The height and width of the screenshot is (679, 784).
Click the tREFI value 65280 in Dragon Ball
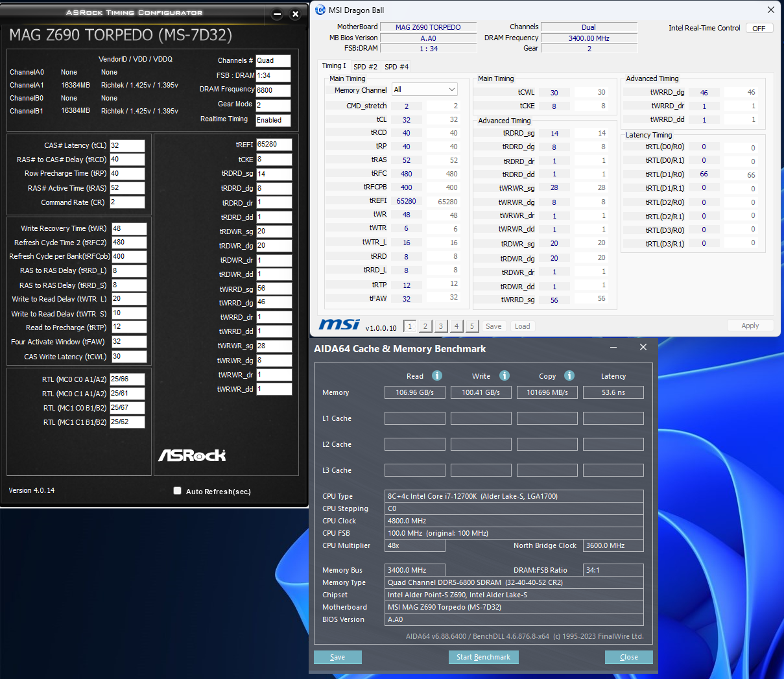(407, 201)
